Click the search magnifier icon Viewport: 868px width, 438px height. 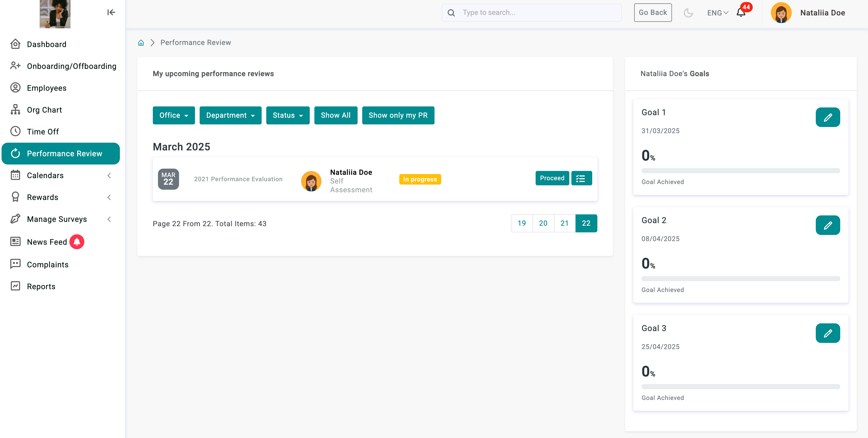pos(451,13)
